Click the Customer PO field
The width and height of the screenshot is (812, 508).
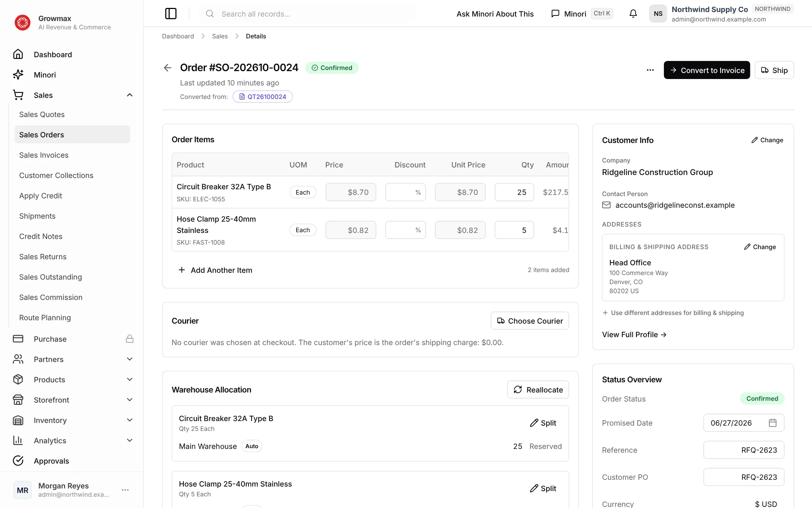pos(744,477)
